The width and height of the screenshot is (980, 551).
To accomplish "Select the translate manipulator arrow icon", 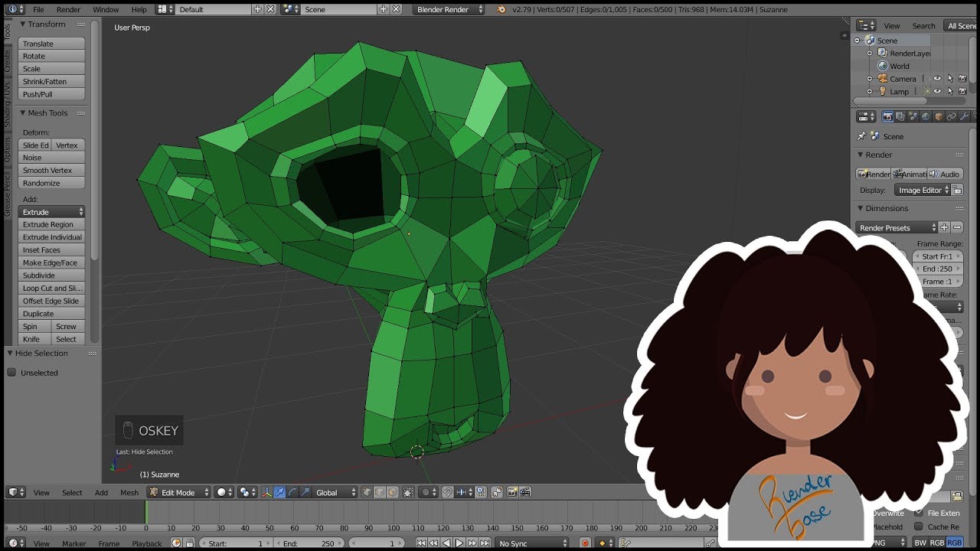I will pos(279,492).
